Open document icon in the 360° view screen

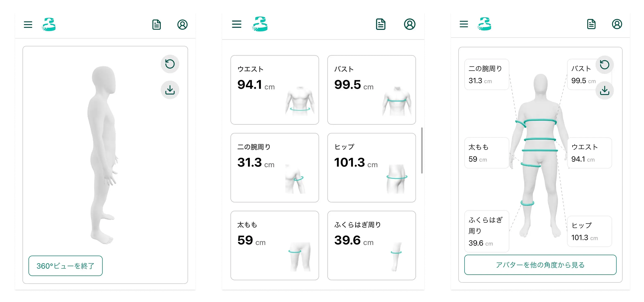point(157,24)
